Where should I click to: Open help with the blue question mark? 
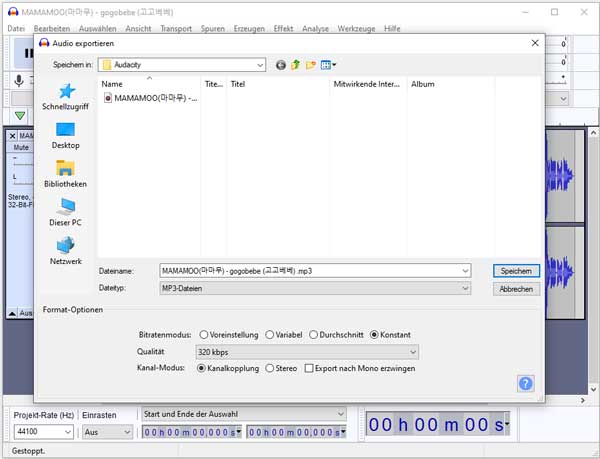526,383
